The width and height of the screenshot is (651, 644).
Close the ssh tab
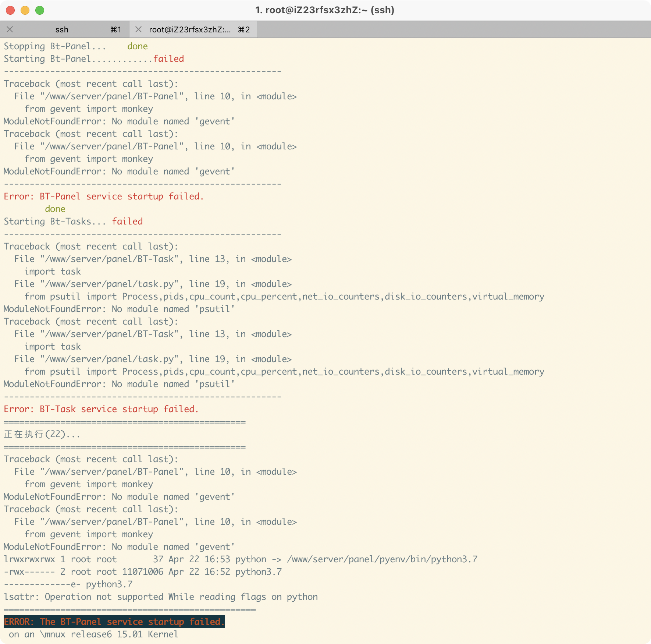coord(10,29)
